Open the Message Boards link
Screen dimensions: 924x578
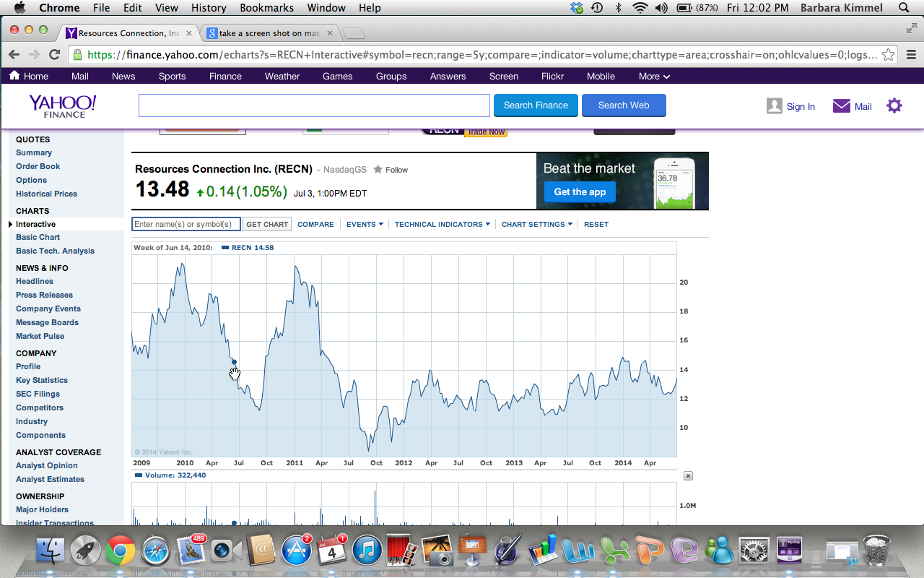coord(47,322)
